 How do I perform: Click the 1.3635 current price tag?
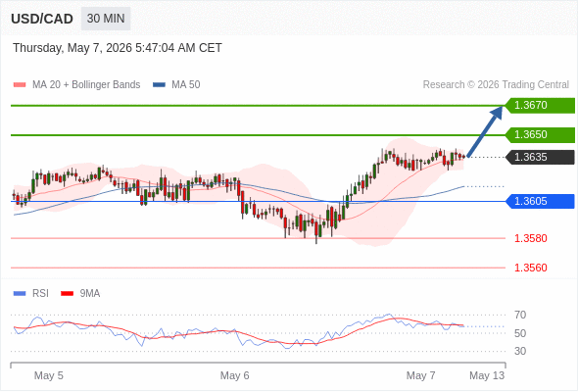[x=540, y=157]
